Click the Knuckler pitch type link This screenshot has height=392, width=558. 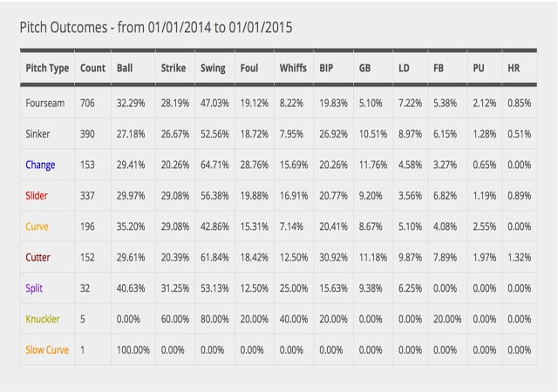[x=43, y=319]
